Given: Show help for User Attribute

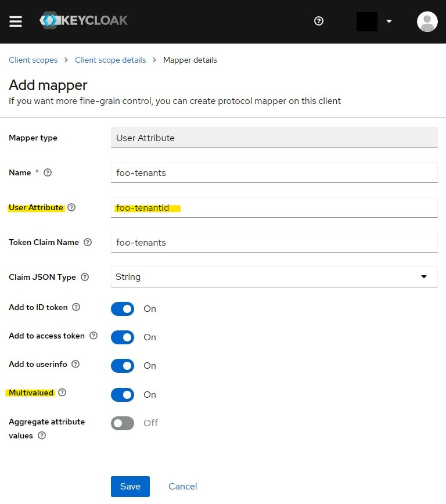Looking at the screenshot, I should click(71, 207).
